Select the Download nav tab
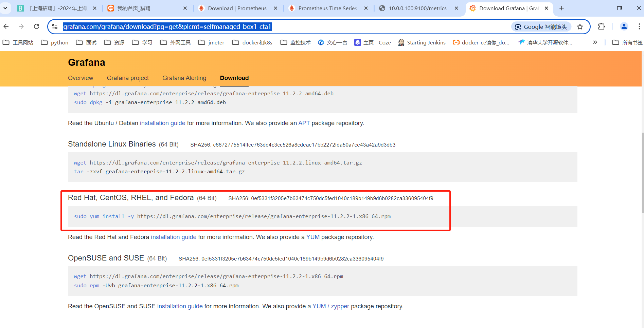 234,78
